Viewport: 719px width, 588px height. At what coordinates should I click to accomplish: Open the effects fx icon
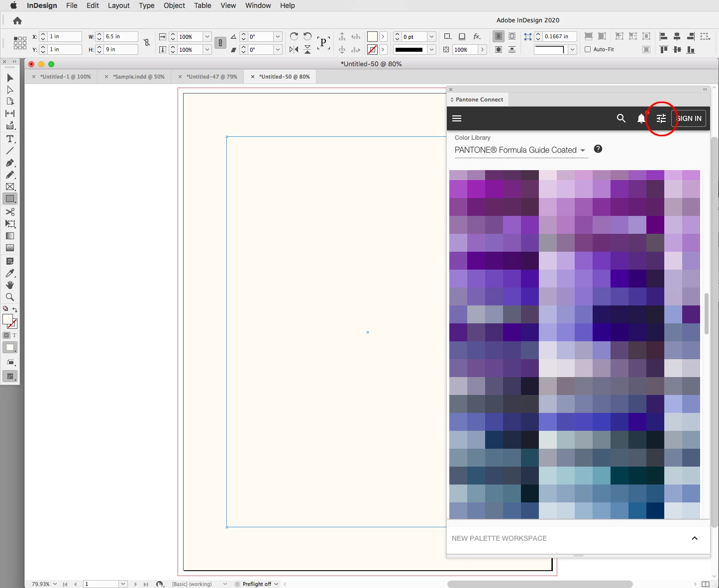[x=477, y=36]
